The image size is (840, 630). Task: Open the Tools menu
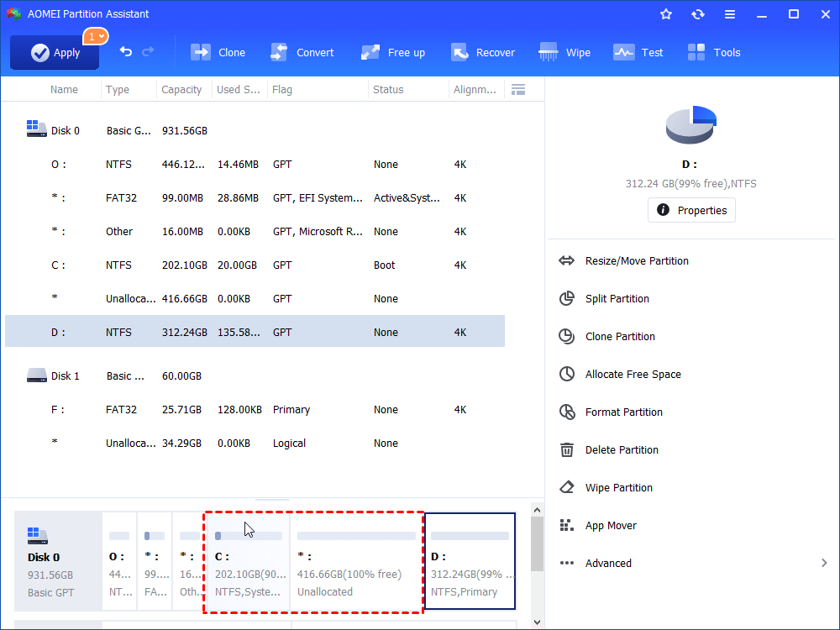tap(713, 52)
